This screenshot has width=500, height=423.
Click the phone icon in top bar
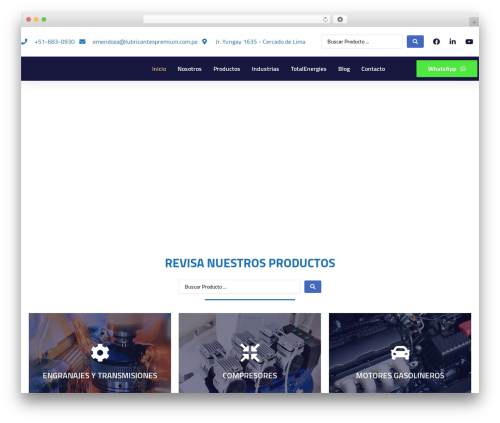[24, 42]
